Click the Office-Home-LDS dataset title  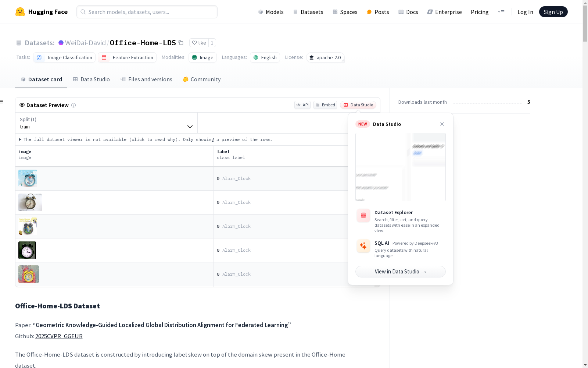click(143, 43)
